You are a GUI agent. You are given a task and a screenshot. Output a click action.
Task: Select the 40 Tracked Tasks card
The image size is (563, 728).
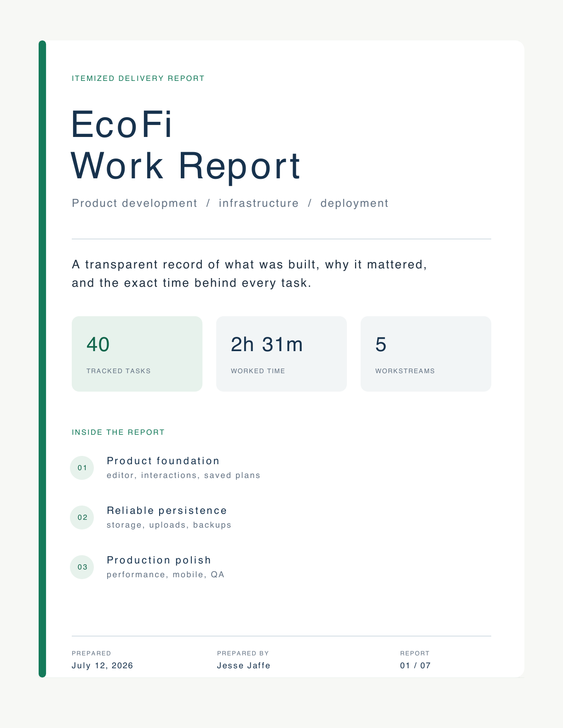pos(137,354)
